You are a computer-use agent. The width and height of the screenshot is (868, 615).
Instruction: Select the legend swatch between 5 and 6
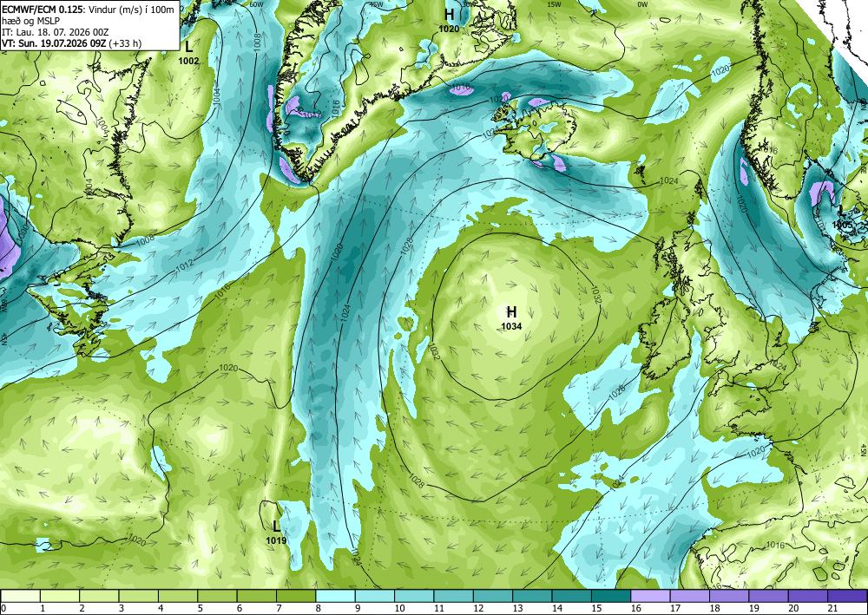click(x=218, y=596)
